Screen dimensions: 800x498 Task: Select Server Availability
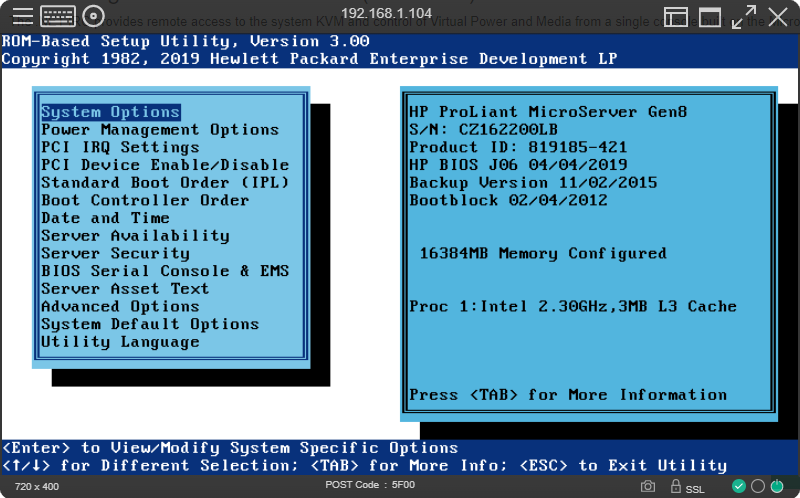136,236
